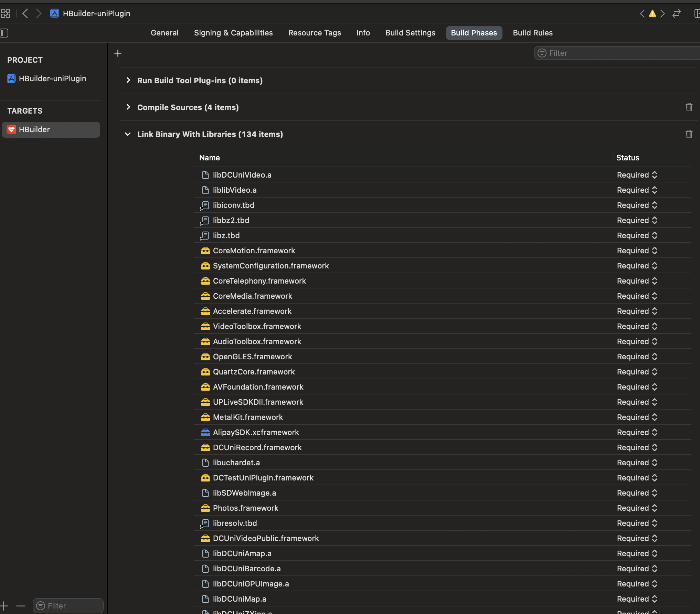
Task: Select VideoToolbox.framework row
Action: [442, 327]
